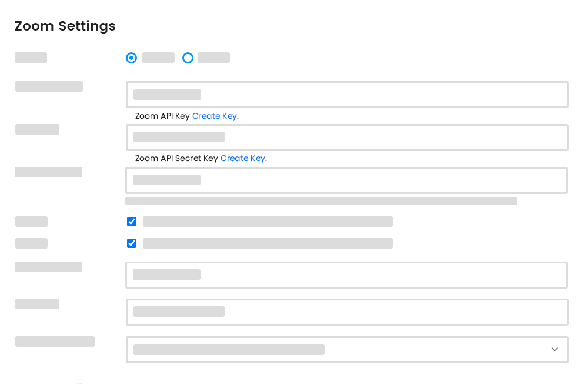The image size is (588, 392).
Task: Click the already selected first radio button
Action: (x=131, y=58)
